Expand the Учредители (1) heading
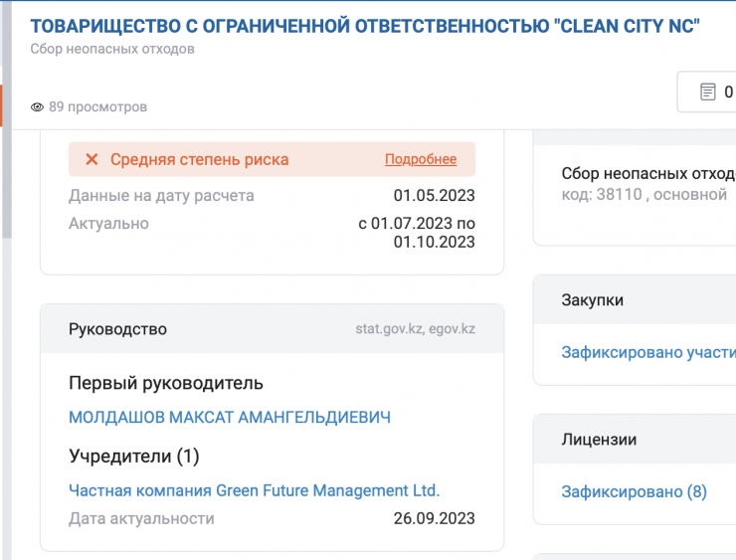This screenshot has height=560, width=736. point(134,457)
